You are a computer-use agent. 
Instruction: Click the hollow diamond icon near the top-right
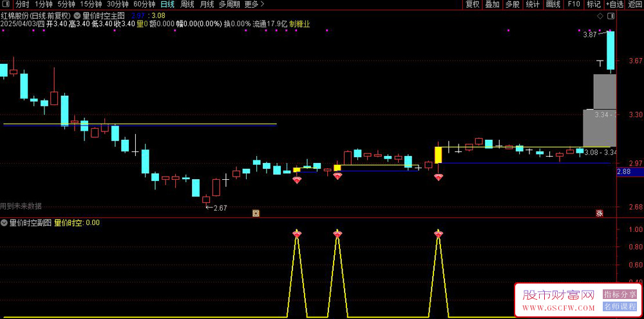(x=600, y=17)
